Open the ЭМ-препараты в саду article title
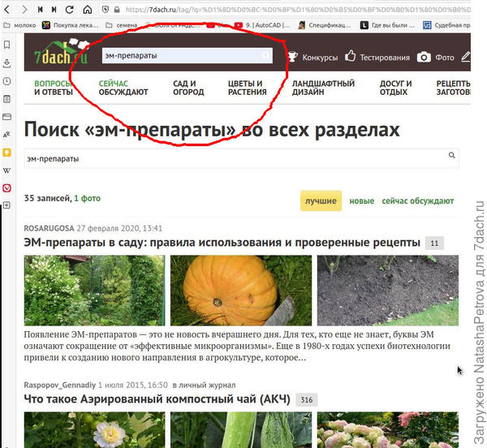Viewport: 487px width, 448px height. pos(222,243)
